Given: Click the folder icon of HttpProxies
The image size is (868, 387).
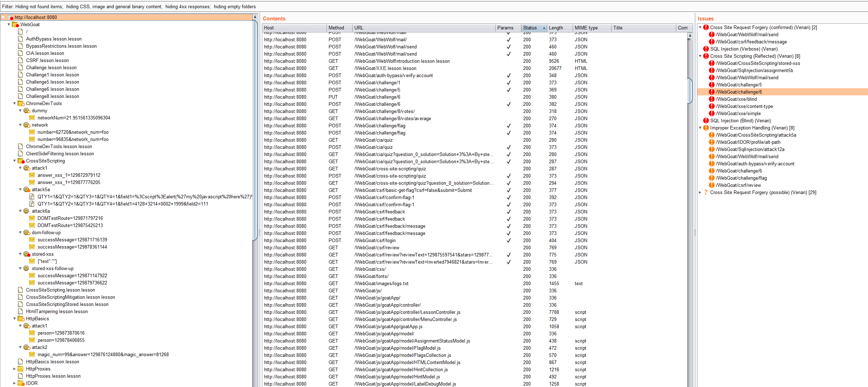Looking at the screenshot, I should [x=20, y=369].
